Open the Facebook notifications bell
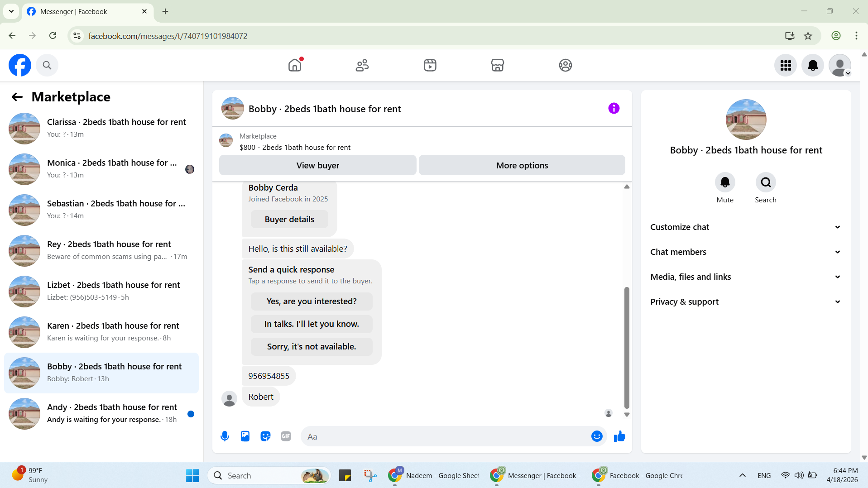 pyautogui.click(x=813, y=66)
